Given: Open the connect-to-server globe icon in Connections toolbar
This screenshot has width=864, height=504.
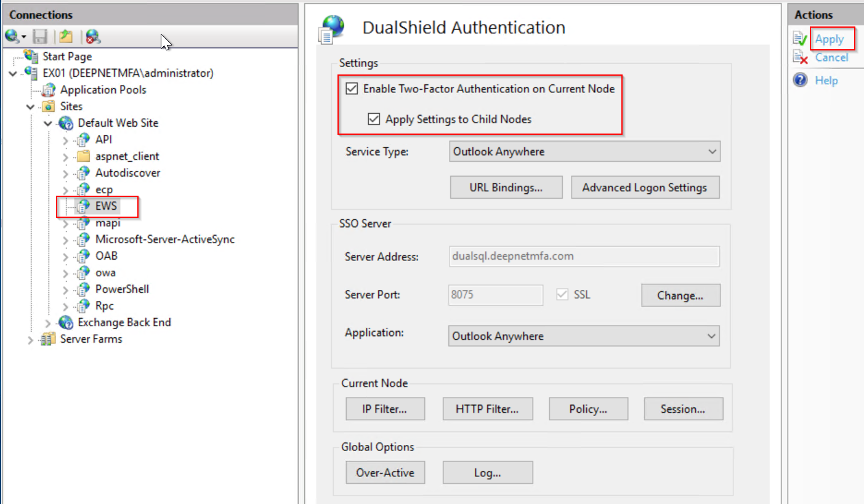Looking at the screenshot, I should click(12, 37).
